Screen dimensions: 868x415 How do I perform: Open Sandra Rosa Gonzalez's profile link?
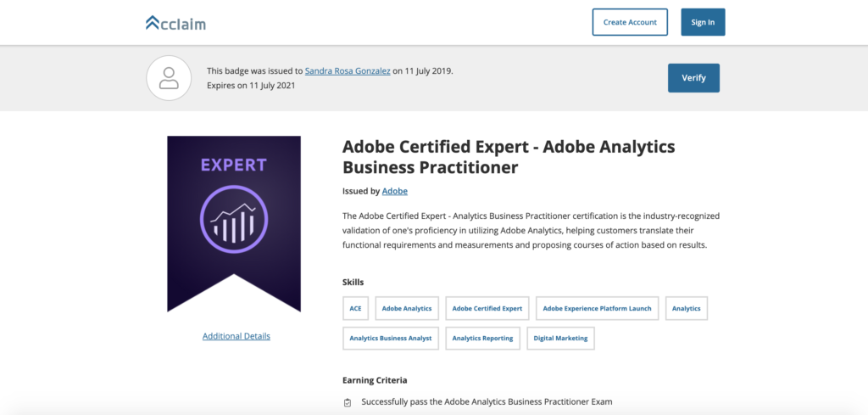pos(348,71)
